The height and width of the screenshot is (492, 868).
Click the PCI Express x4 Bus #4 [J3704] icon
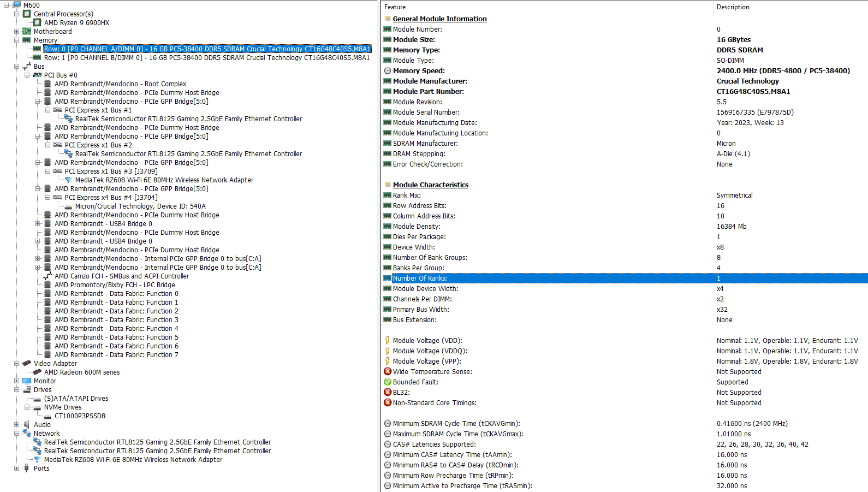(58, 197)
